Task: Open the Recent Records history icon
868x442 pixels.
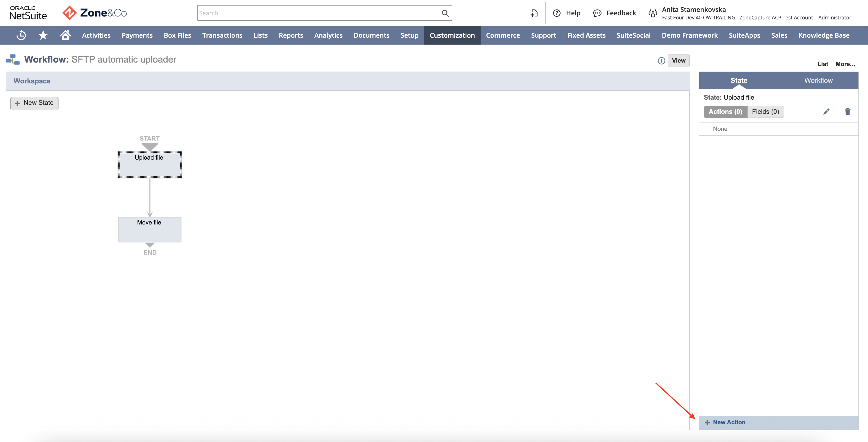Action: [x=21, y=35]
